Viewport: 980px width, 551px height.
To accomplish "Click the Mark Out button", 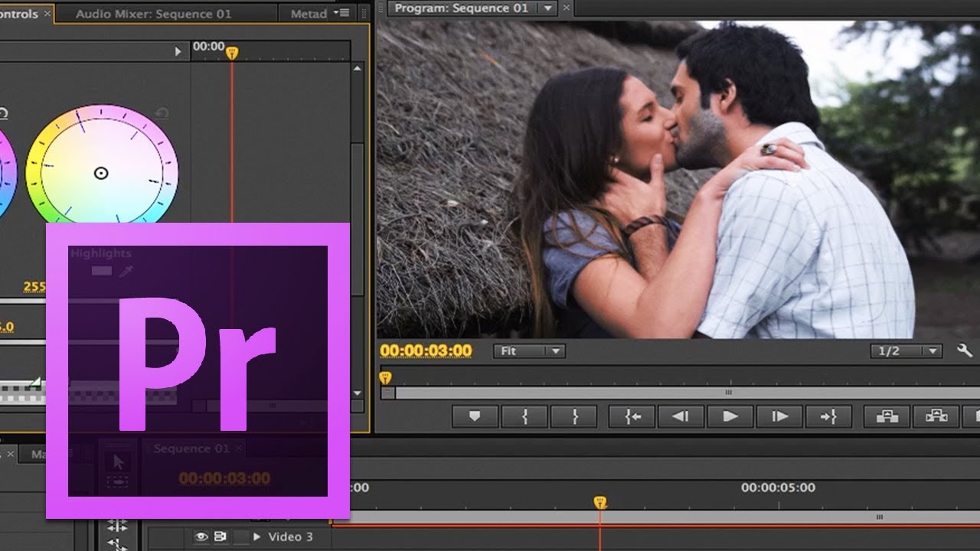I will tap(574, 416).
